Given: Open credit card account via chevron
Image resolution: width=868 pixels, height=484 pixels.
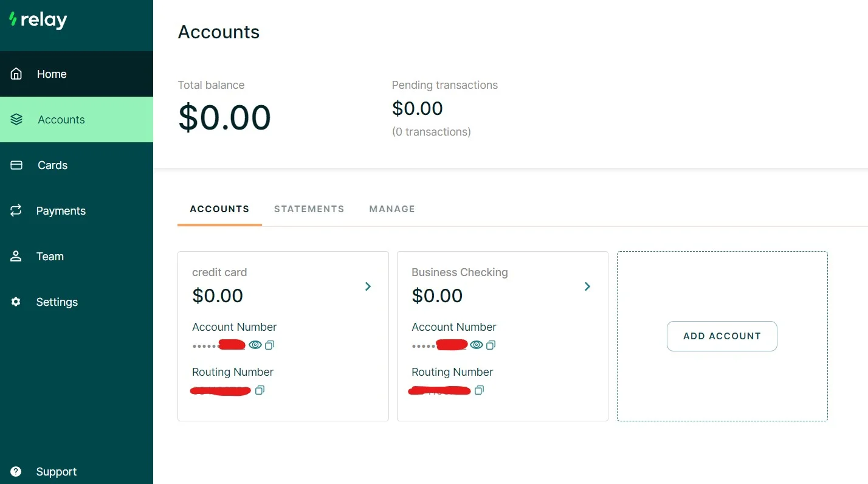Looking at the screenshot, I should [x=368, y=286].
